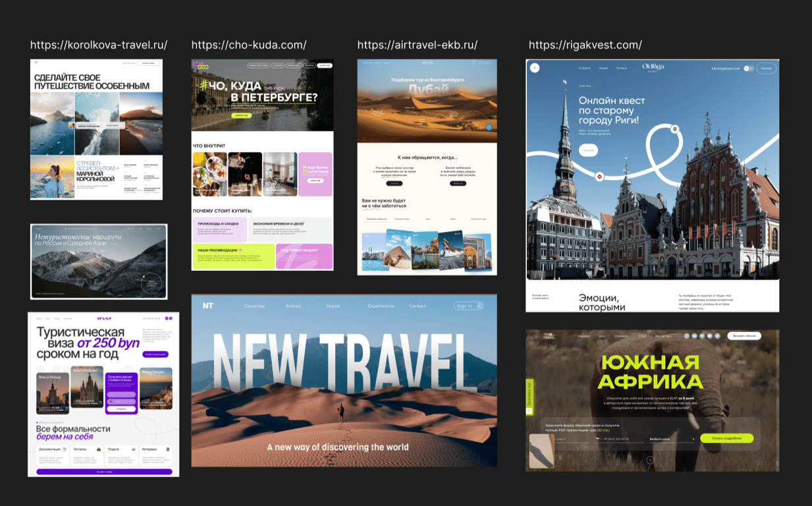Click the Cho Kuda logo badge
812x506 pixels.
click(x=201, y=66)
